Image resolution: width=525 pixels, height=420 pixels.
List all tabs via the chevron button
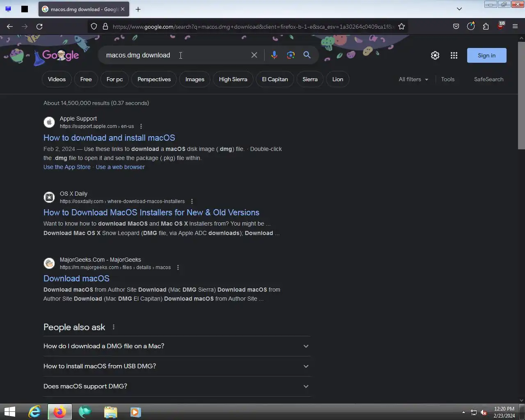pyautogui.click(x=459, y=9)
